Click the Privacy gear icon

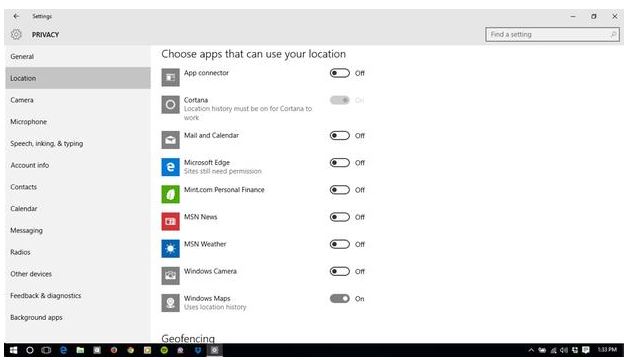pyautogui.click(x=16, y=35)
